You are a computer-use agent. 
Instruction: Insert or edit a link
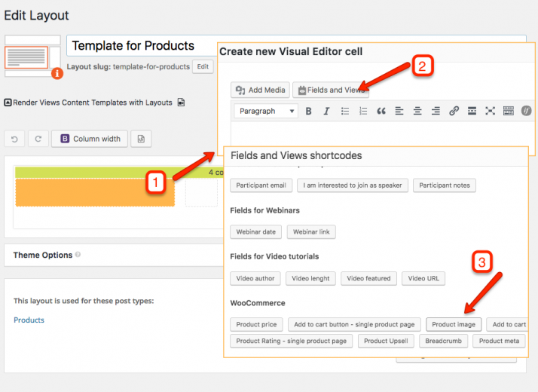(x=454, y=111)
